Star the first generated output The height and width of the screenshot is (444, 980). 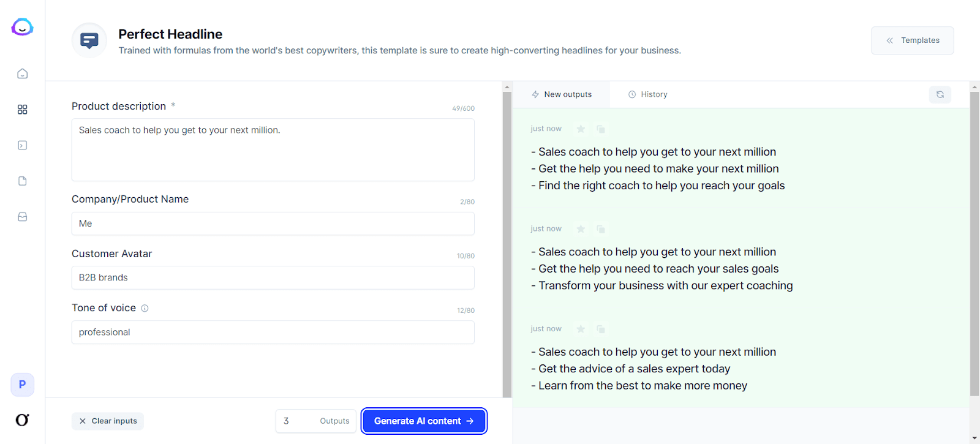click(581, 129)
